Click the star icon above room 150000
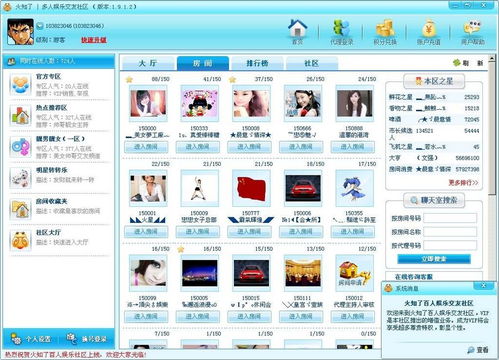Screen dimensions: 499x360 tap(129, 79)
